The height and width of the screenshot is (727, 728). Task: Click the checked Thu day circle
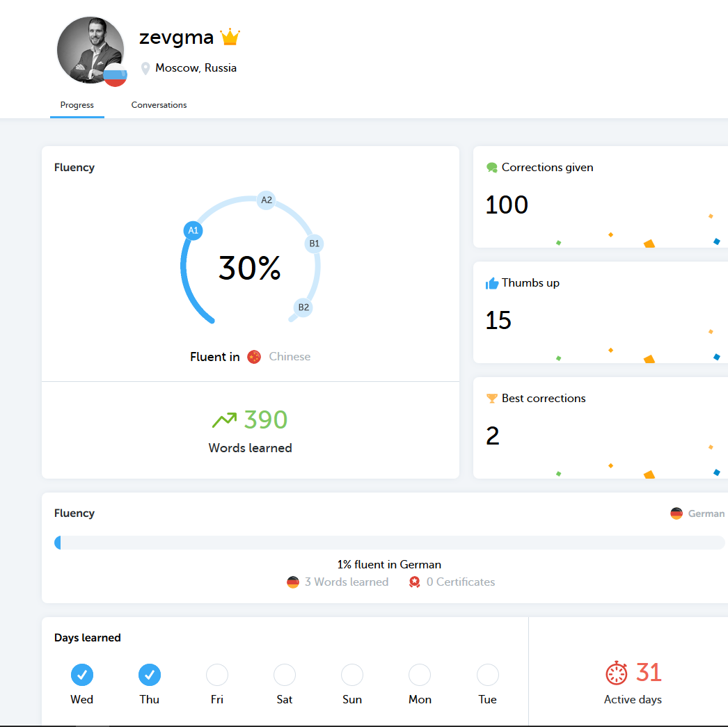(x=150, y=675)
